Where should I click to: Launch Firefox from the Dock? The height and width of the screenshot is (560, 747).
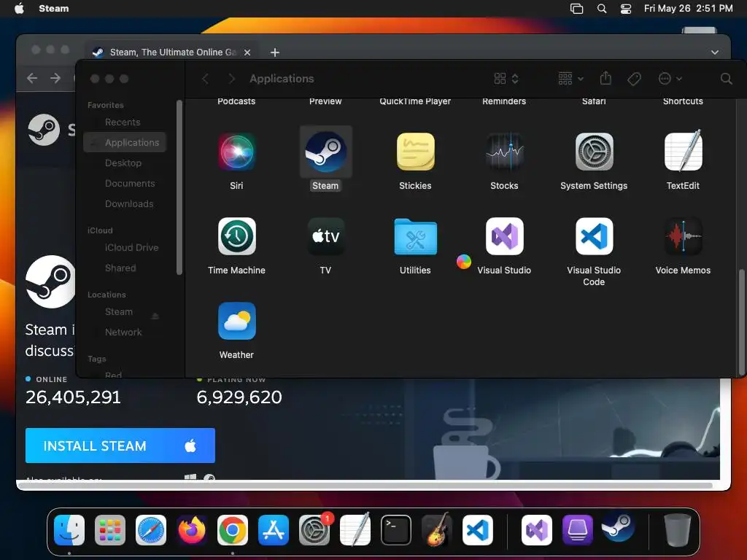click(x=192, y=529)
